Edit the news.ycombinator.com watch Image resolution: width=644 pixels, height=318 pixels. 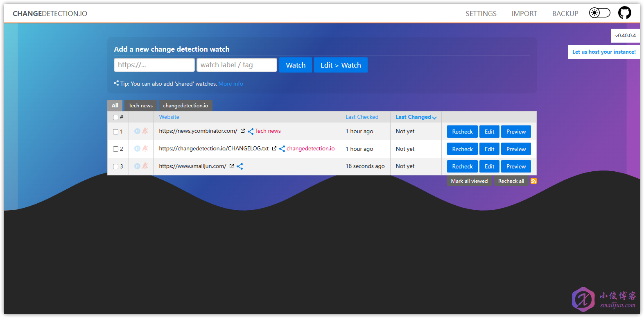tap(489, 132)
